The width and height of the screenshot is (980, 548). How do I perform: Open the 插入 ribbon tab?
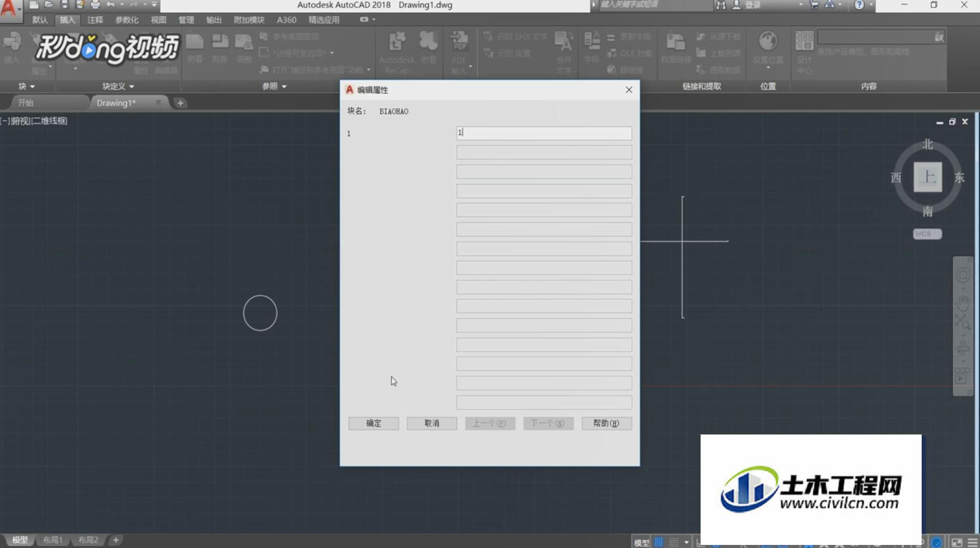(x=67, y=20)
